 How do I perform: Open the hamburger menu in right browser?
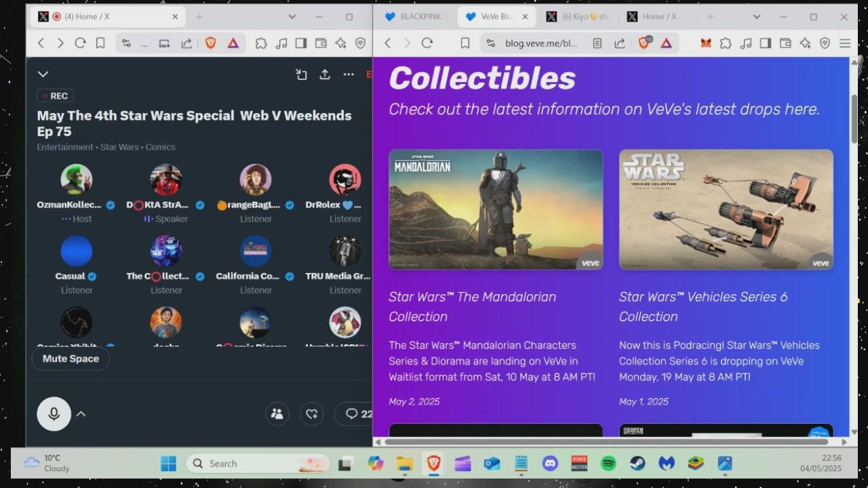point(845,43)
